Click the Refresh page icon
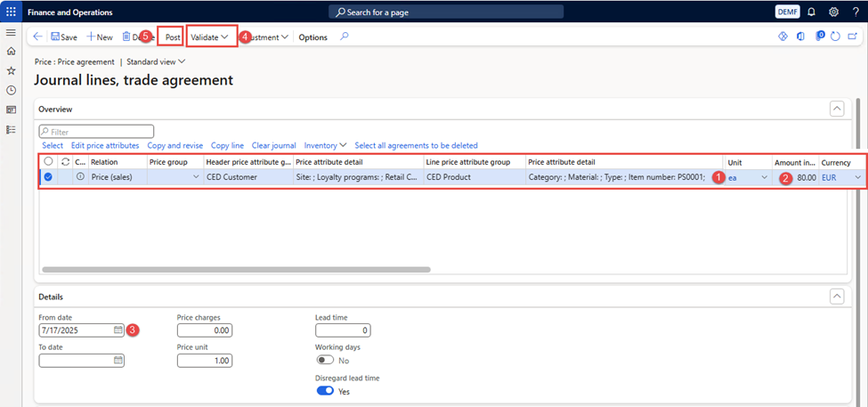Viewport: 868px width, 407px height. pos(836,37)
